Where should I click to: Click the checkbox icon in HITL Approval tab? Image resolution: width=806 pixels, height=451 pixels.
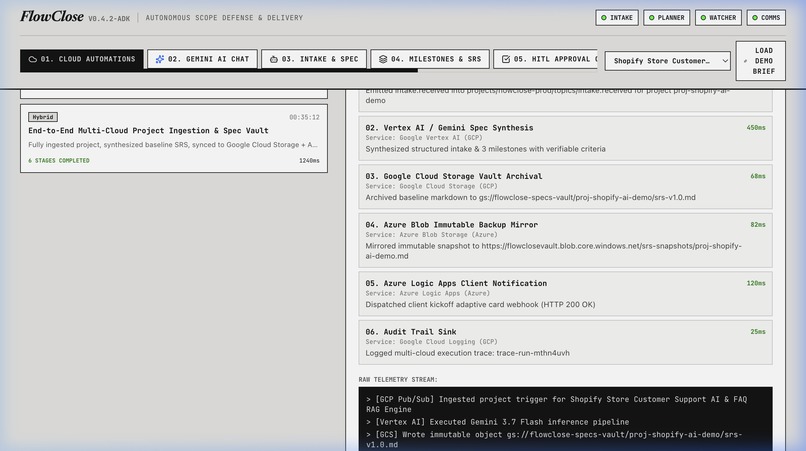tap(506, 59)
